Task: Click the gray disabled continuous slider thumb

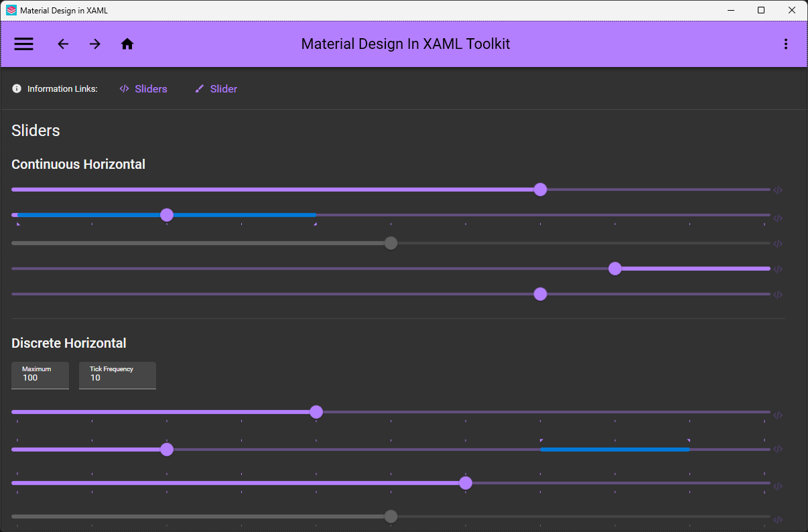Action: click(391, 243)
